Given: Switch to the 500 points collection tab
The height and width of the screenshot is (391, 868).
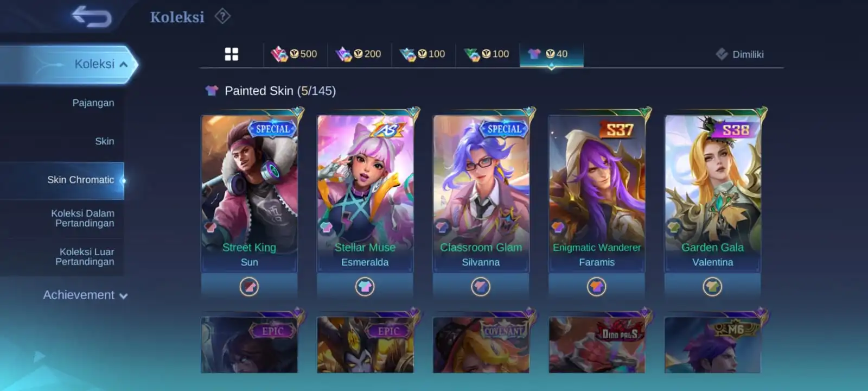Looking at the screenshot, I should (x=295, y=54).
